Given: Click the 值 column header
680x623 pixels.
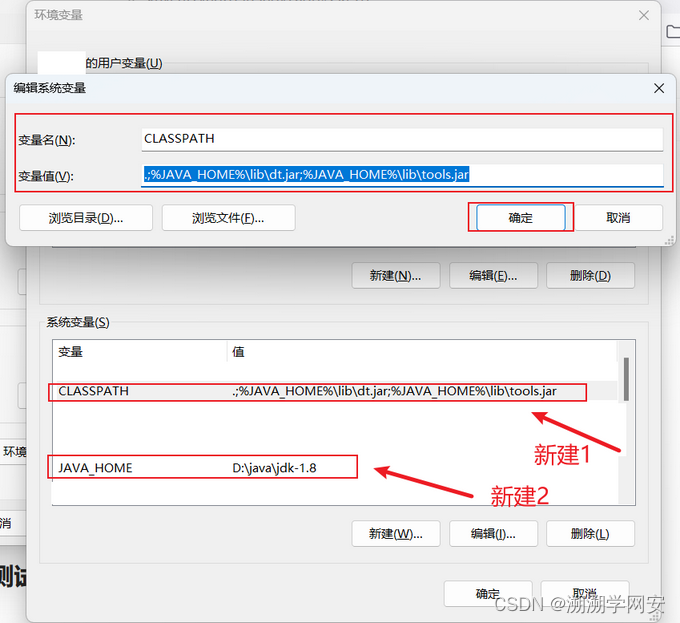Looking at the screenshot, I should pos(422,352).
